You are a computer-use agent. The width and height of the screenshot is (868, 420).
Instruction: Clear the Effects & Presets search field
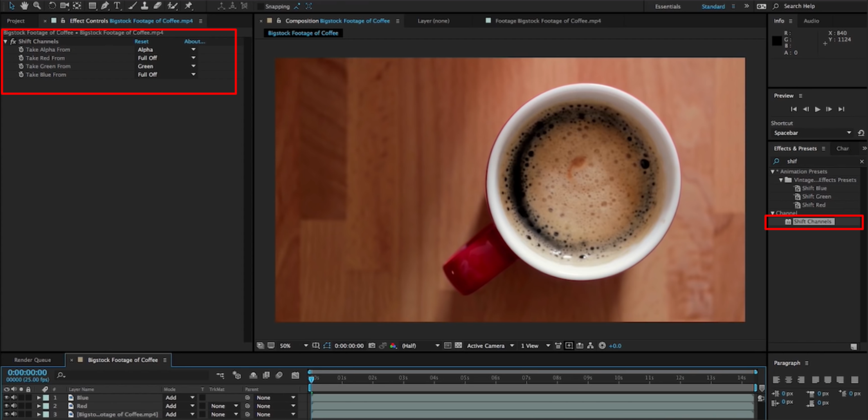click(862, 161)
